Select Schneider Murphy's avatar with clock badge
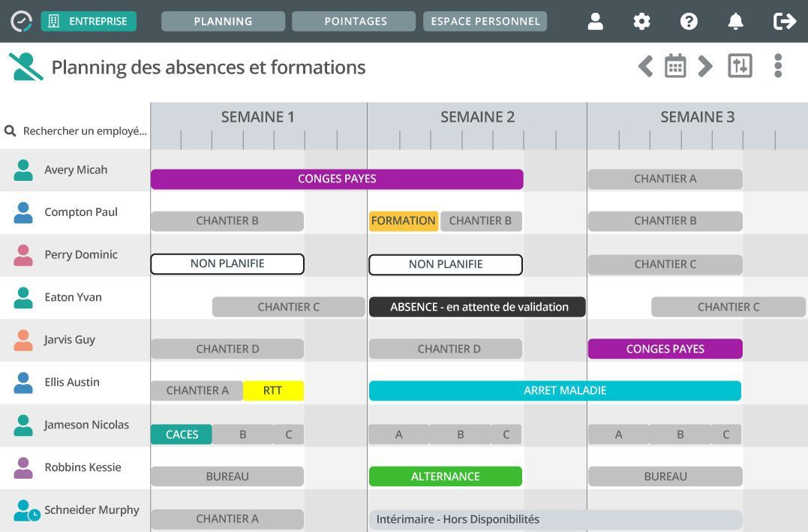This screenshot has height=532, width=808. pos(26,510)
